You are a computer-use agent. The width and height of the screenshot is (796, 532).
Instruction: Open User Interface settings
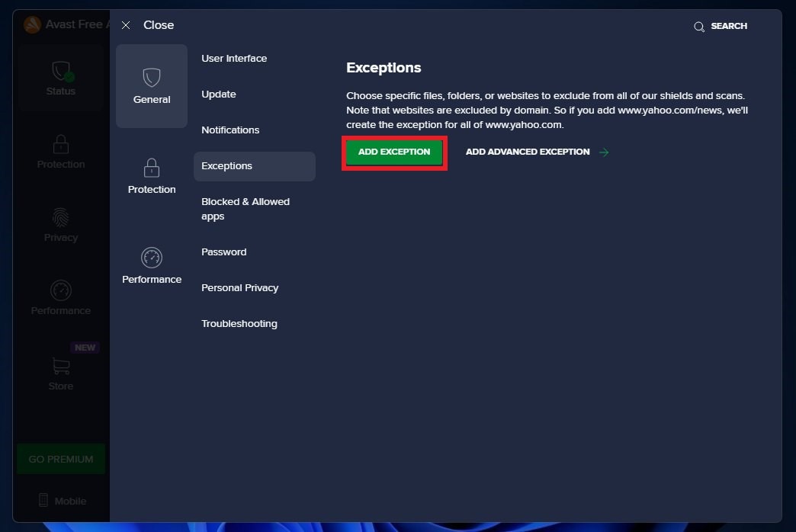click(234, 59)
